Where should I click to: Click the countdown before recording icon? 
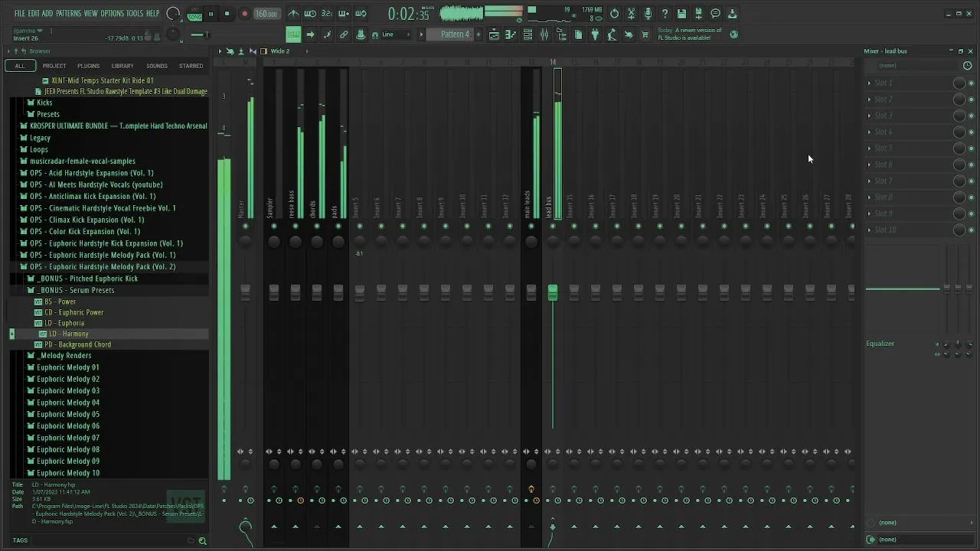coord(327,14)
